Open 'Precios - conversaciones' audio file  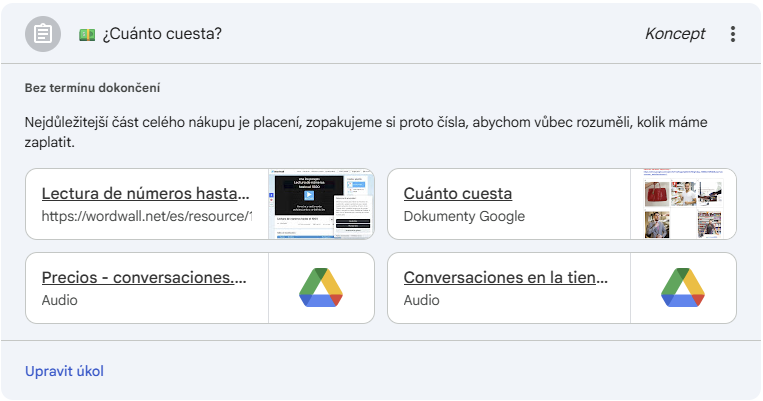[144, 277]
